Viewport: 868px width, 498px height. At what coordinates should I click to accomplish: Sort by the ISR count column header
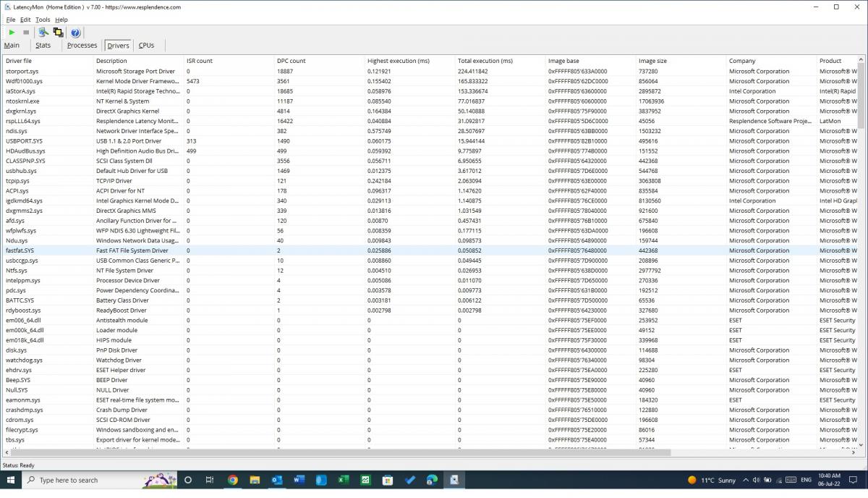tap(229, 61)
